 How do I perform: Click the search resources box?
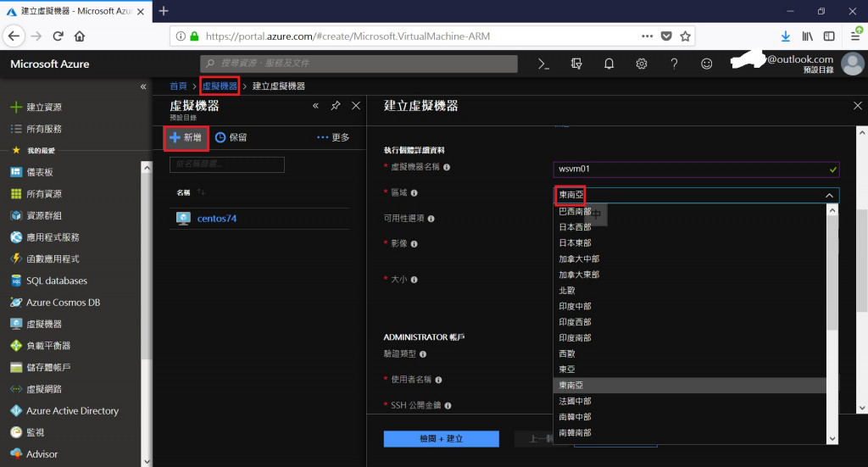359,64
